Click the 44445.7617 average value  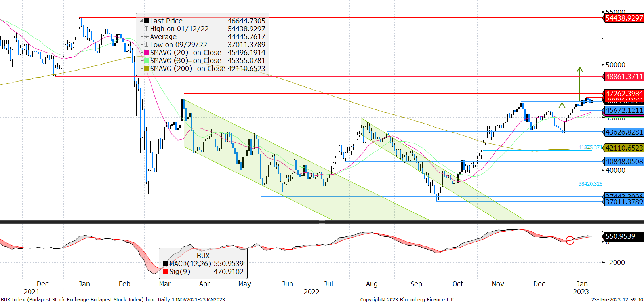coord(246,36)
